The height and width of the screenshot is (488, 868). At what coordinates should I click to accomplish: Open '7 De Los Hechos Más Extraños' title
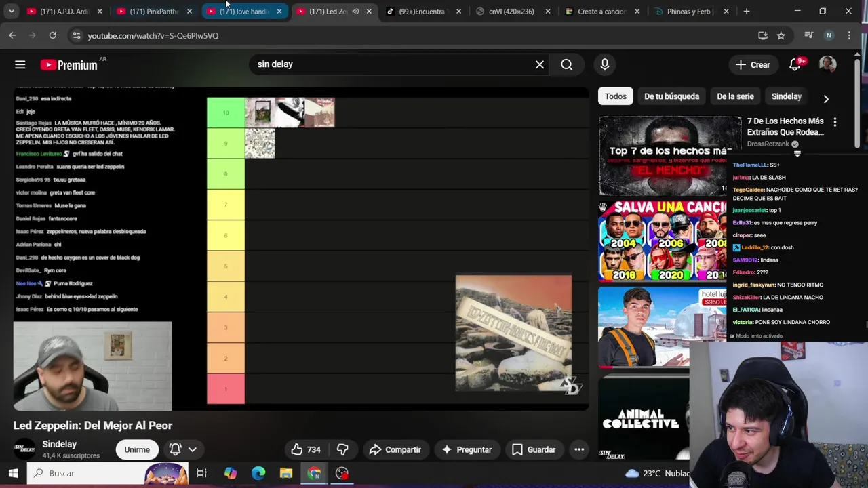click(785, 127)
